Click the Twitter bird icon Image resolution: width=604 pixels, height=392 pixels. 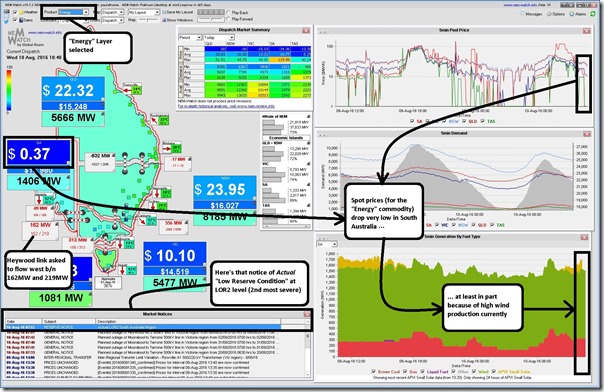7,21
